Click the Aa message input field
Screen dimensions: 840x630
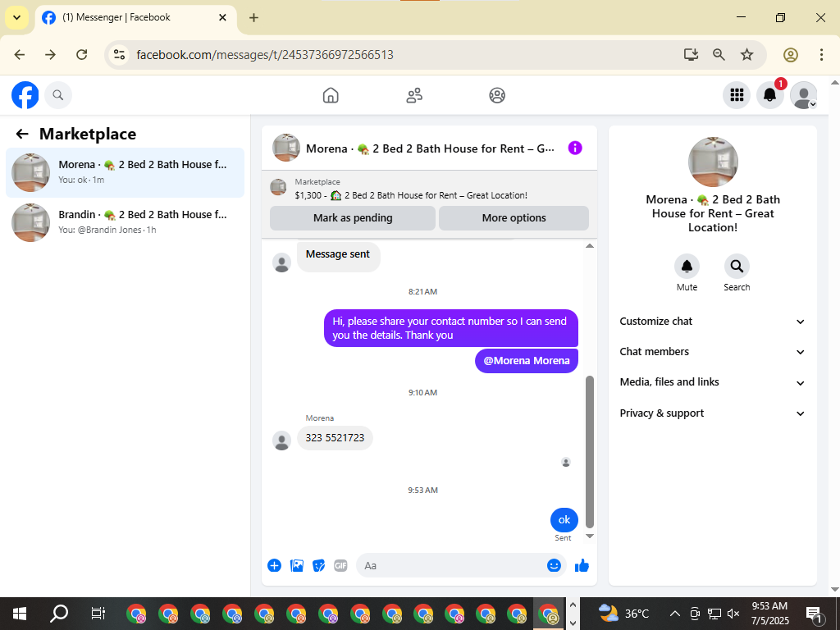tap(453, 565)
